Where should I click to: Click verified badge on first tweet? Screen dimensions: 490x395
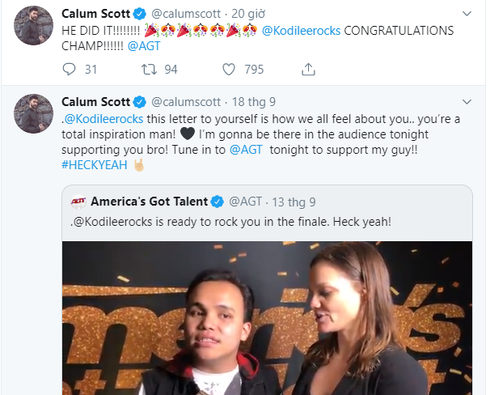(x=140, y=14)
